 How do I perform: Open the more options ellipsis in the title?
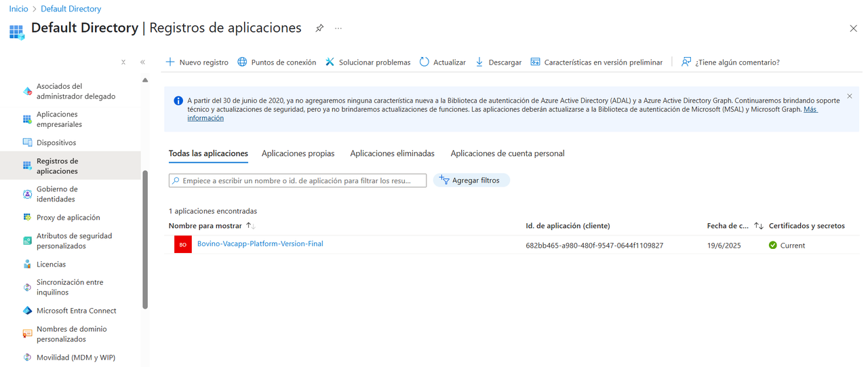point(338,28)
